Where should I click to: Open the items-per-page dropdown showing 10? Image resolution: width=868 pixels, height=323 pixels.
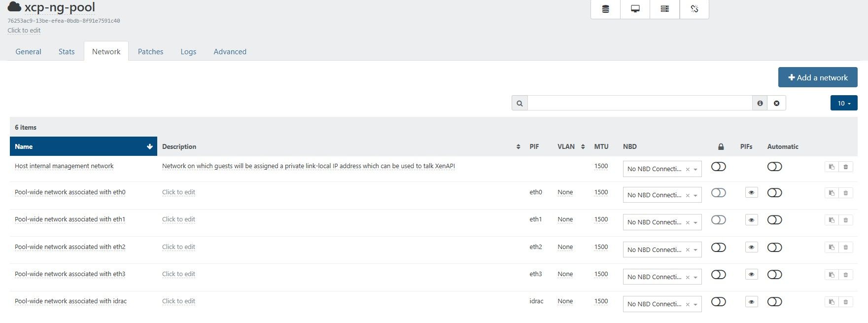click(x=843, y=103)
